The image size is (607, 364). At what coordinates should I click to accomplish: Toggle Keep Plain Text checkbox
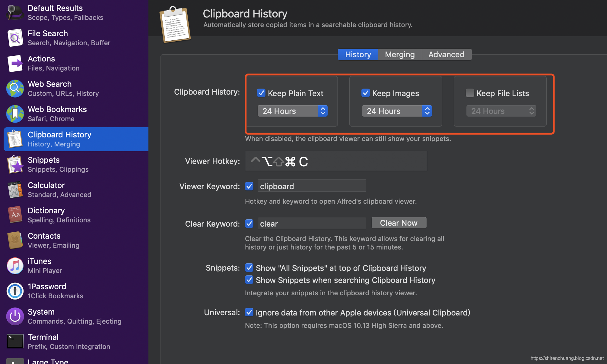click(x=261, y=93)
